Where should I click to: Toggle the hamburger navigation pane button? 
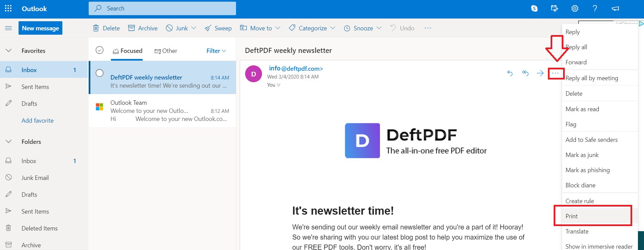8,28
